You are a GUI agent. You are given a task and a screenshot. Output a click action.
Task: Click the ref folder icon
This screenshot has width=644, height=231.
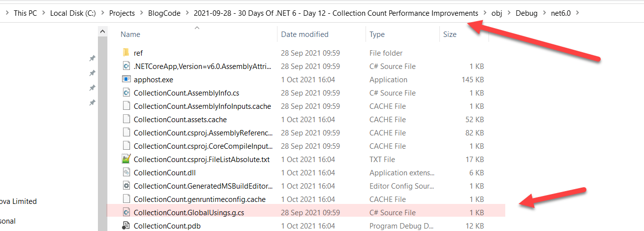[125, 53]
